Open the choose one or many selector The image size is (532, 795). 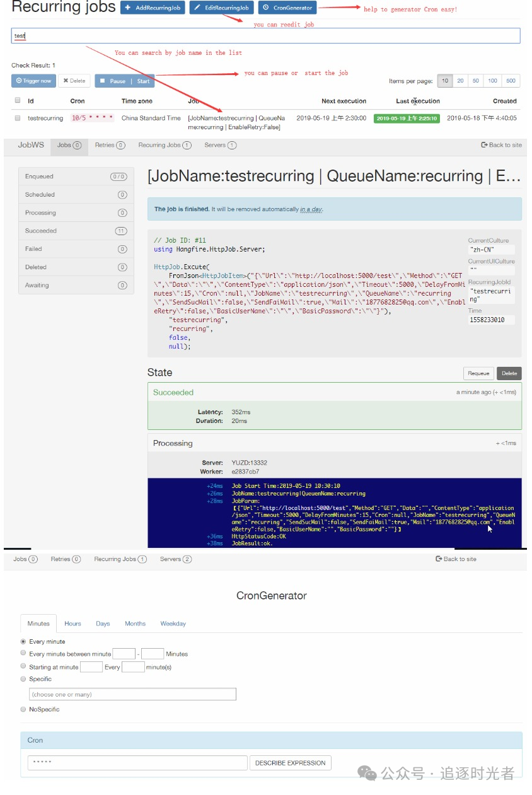(132, 694)
